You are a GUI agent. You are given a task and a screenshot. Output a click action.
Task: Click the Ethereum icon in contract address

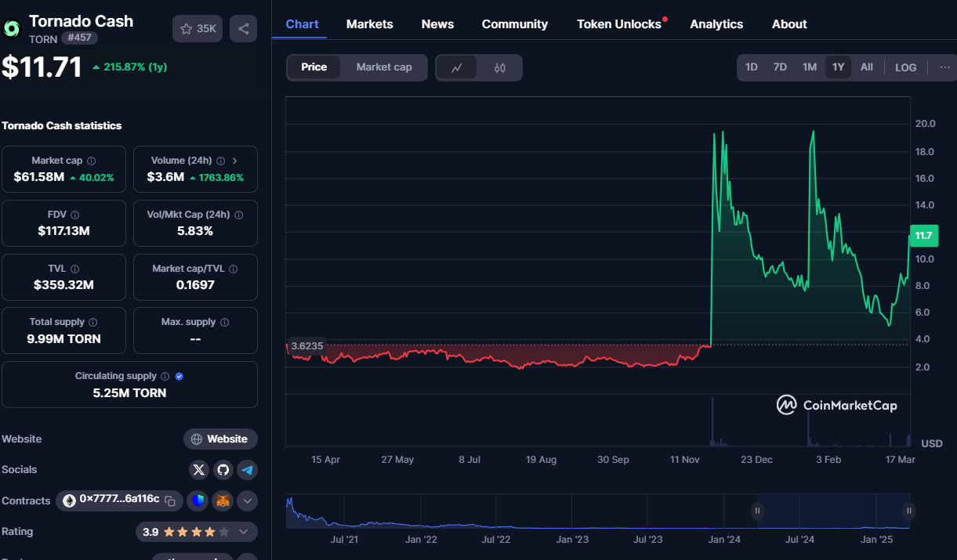pyautogui.click(x=69, y=500)
